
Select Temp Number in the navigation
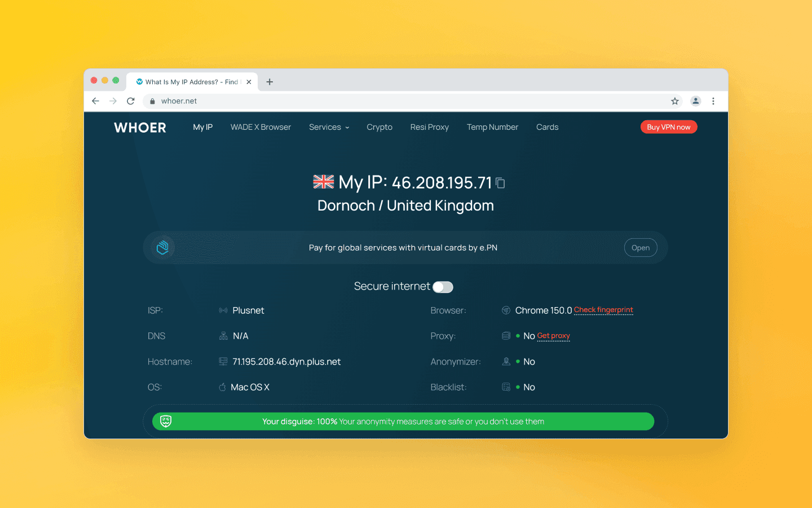pos(492,127)
